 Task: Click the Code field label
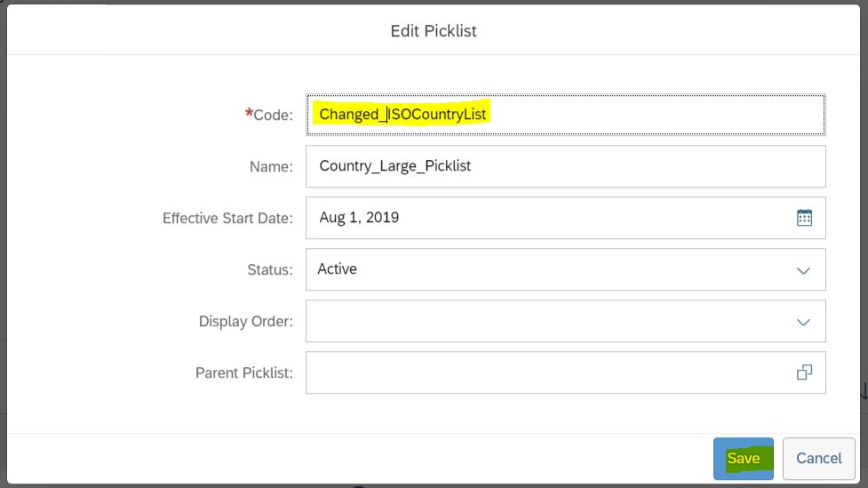tap(273, 116)
